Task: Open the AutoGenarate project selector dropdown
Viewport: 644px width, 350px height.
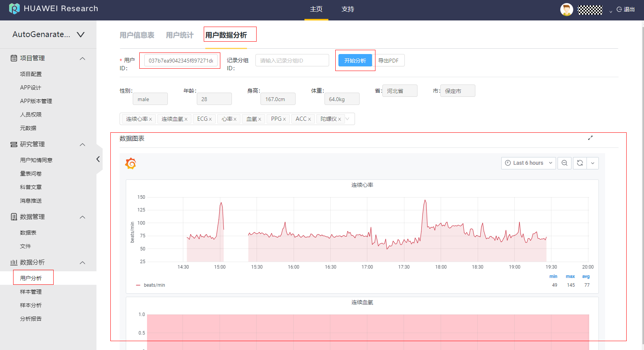Action: click(48, 34)
